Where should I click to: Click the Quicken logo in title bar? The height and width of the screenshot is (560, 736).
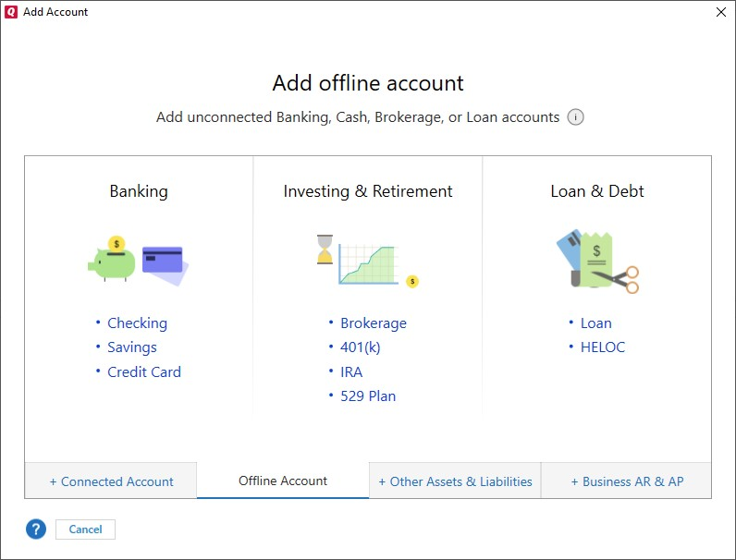[x=11, y=12]
